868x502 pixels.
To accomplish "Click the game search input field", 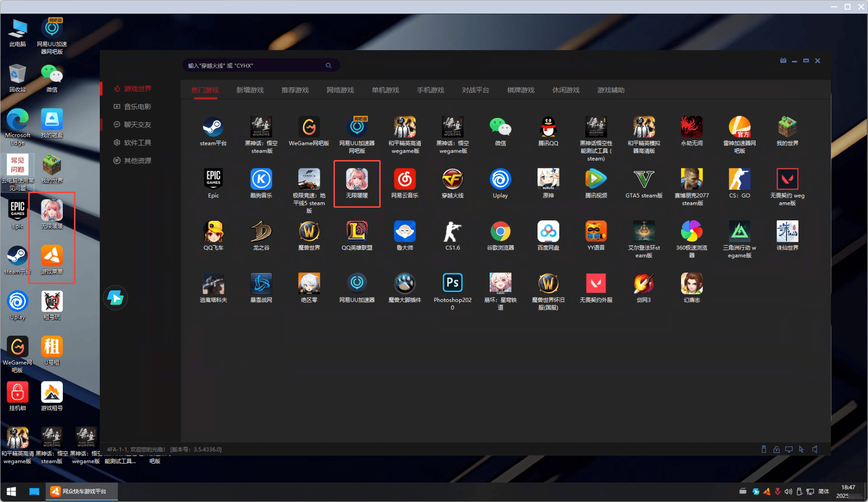I will (x=256, y=66).
